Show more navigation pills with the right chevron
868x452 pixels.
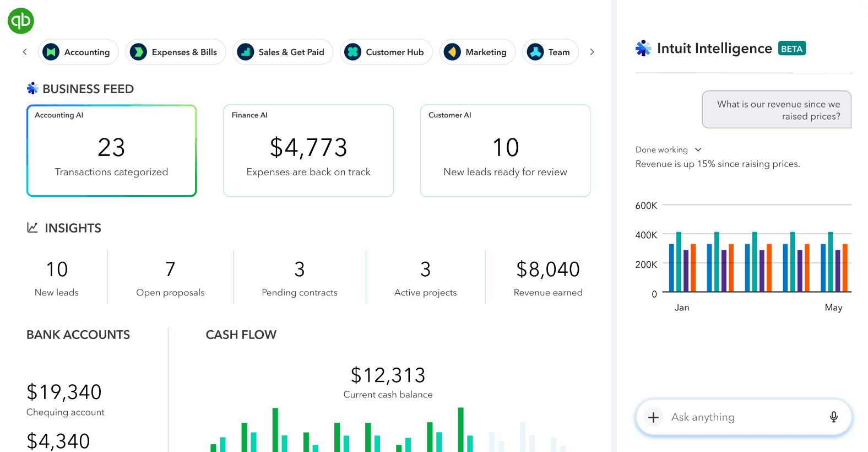coord(592,52)
